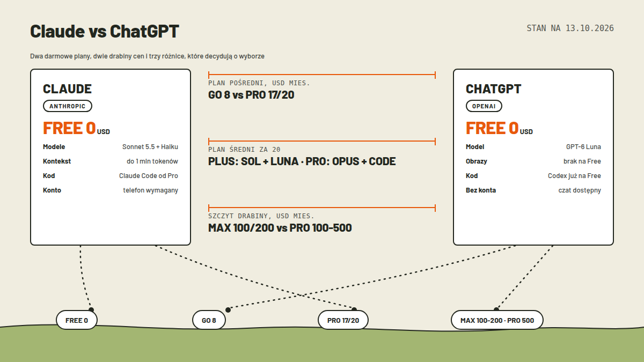Select the "Kontekst" row label

point(57,161)
